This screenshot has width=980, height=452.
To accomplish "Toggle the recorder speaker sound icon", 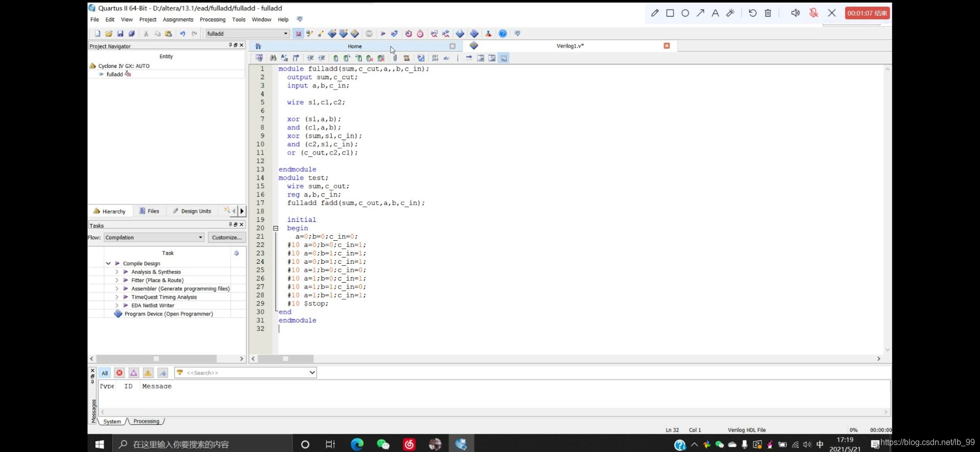I will [795, 13].
